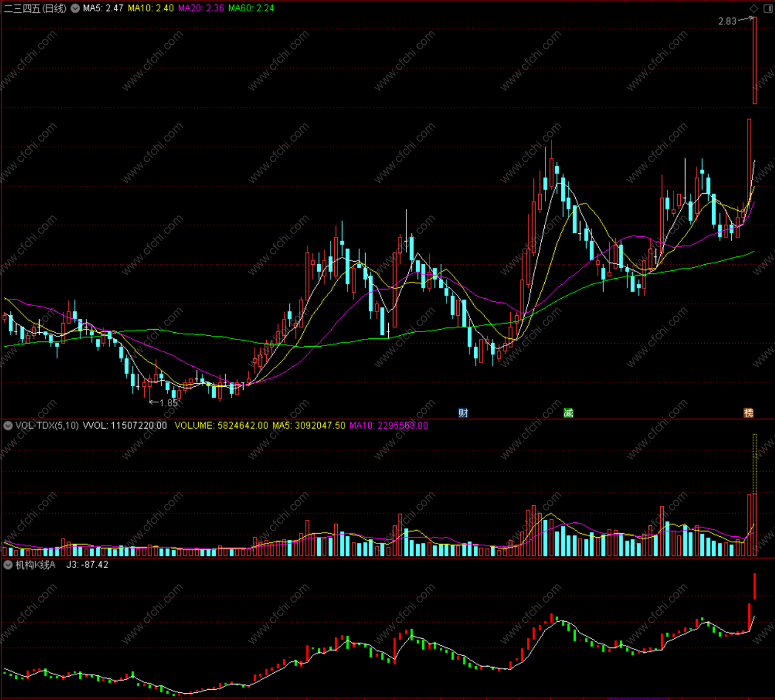Screen dimensions: 775x700
Task: Click the J3: -87.42 value
Action: pyautogui.click(x=88, y=565)
